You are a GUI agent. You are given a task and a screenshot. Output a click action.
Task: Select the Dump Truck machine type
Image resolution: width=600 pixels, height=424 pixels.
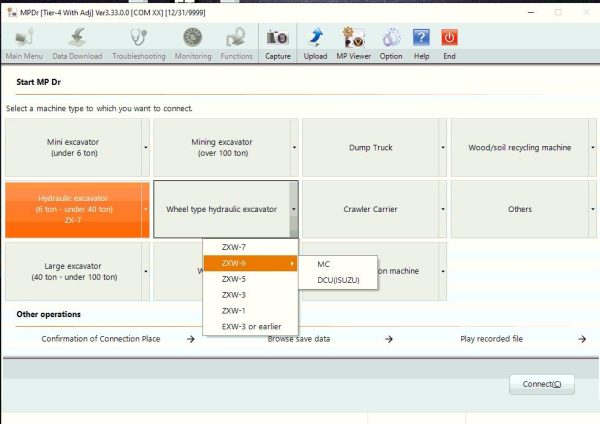[370, 148]
